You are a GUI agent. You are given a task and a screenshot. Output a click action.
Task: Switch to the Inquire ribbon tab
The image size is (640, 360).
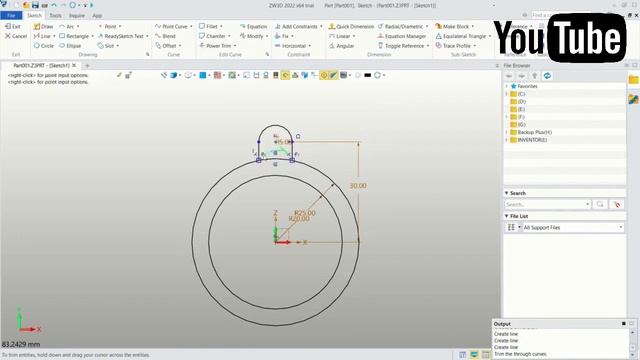[77, 16]
